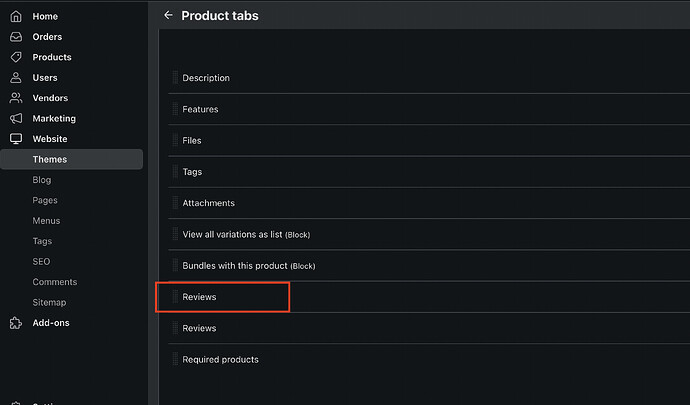
Task: Select the highlighted Reviews tab row
Action: pyautogui.click(x=199, y=297)
